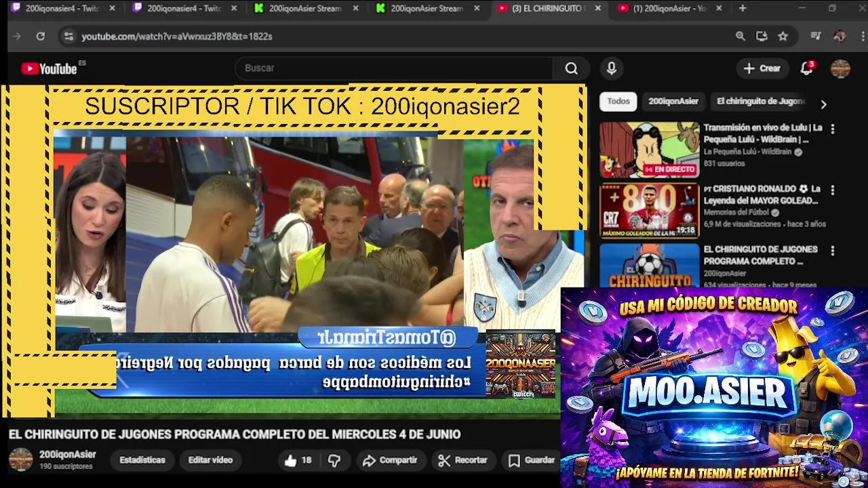Reload the current YouTube page
This screenshot has width=868, height=488.
pyautogui.click(x=41, y=37)
